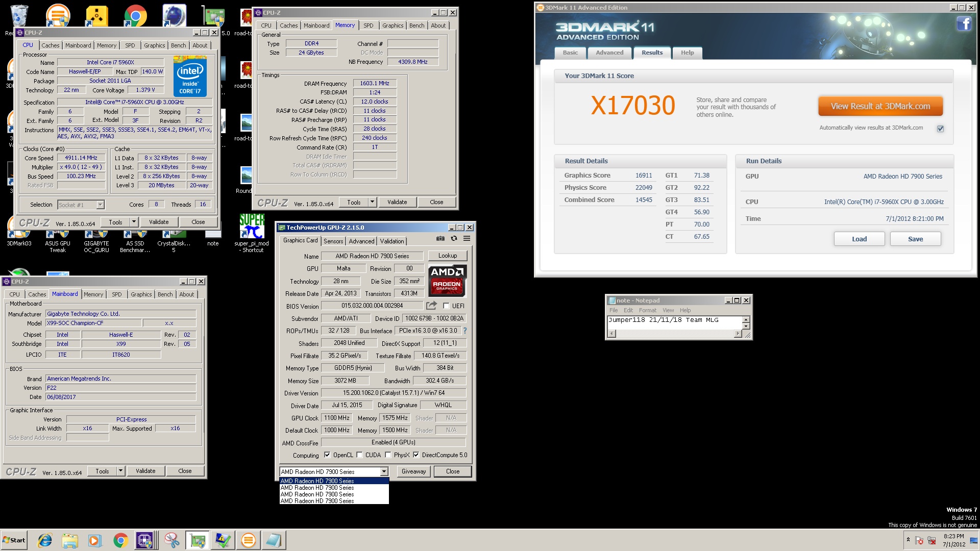The image size is (980, 551).
Task: Switch to the Sensors tab in GPU-Z
Action: click(x=333, y=241)
